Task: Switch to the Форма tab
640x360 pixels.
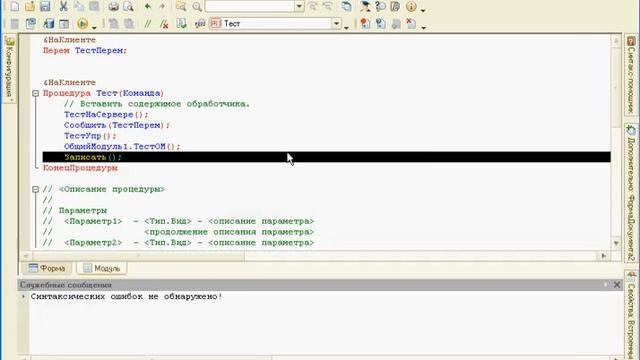Action: 47,268
